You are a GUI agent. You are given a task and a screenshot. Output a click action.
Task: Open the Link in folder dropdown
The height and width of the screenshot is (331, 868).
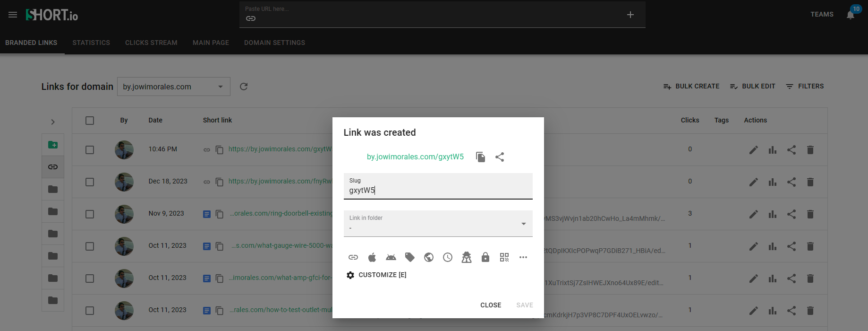click(x=438, y=224)
